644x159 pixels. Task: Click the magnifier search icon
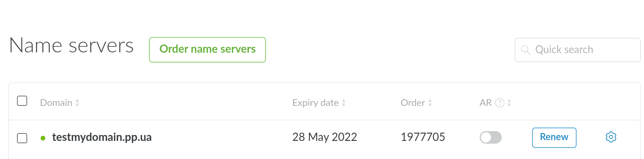click(x=525, y=50)
